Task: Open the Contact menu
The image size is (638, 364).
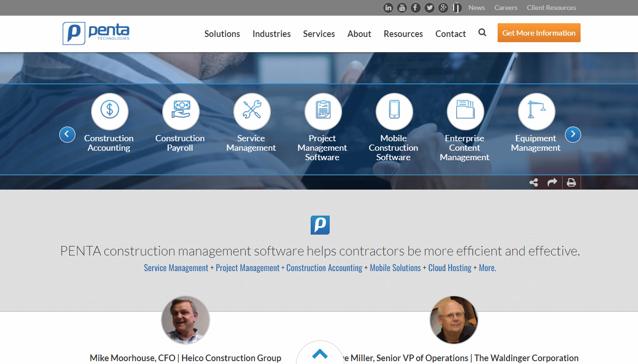Action: coord(451,34)
